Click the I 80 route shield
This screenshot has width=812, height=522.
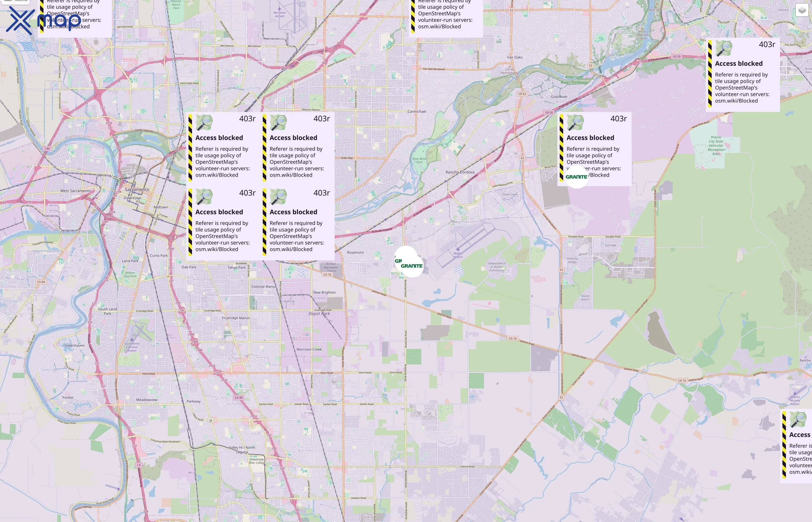[47, 148]
